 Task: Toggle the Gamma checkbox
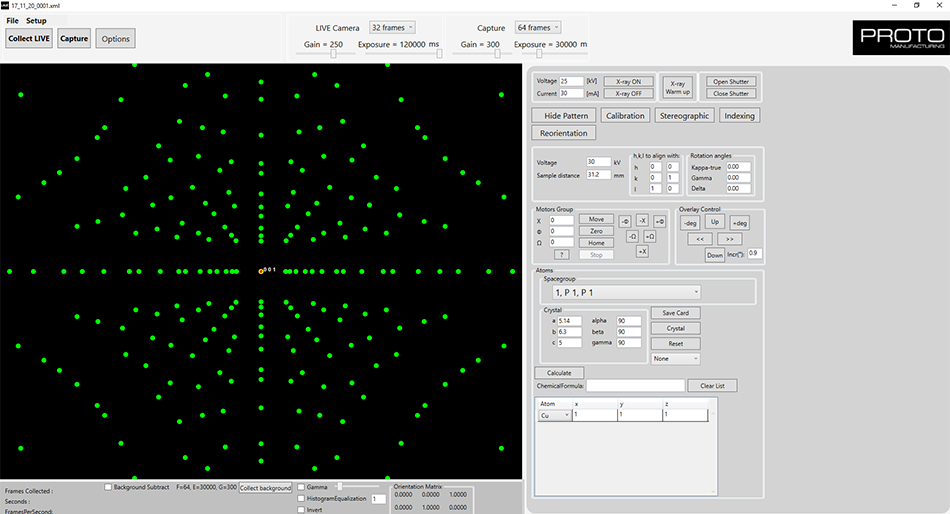[x=301, y=487]
